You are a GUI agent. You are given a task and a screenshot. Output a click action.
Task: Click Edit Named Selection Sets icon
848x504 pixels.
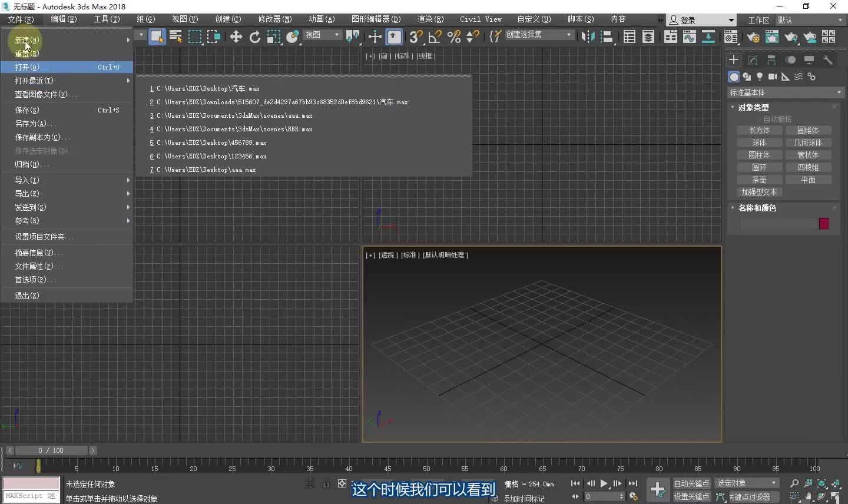[x=495, y=37]
